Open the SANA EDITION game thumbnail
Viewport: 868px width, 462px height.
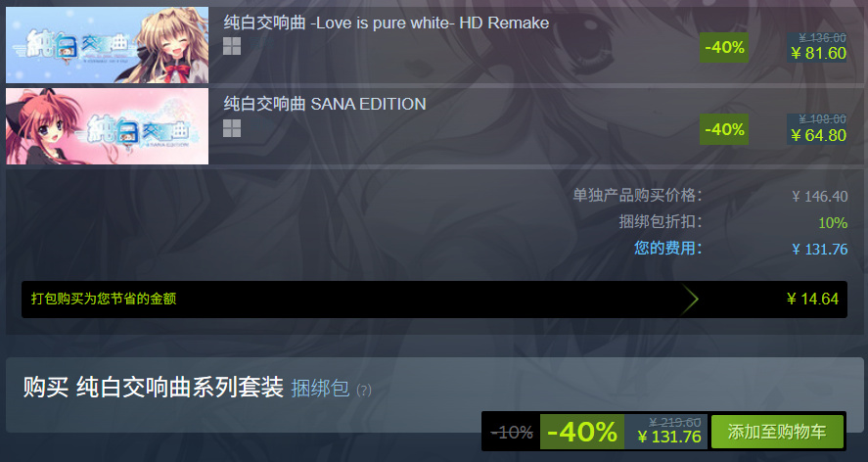coord(108,126)
